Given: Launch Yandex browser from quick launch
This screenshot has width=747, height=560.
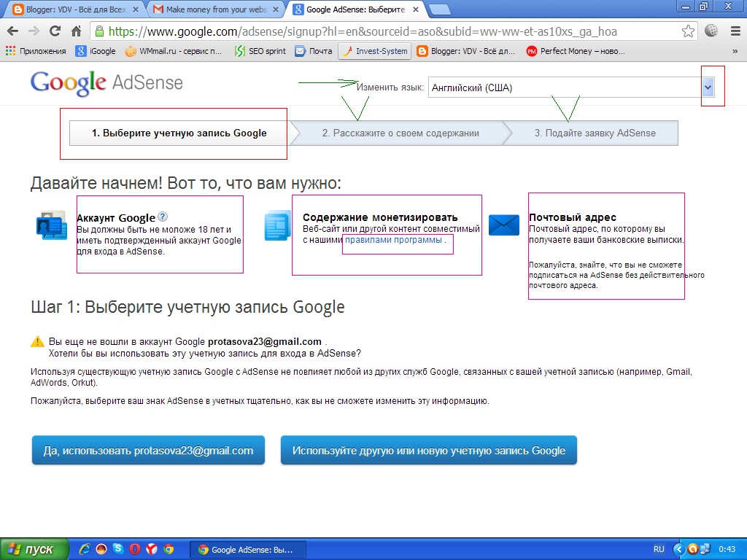Looking at the screenshot, I should (152, 549).
